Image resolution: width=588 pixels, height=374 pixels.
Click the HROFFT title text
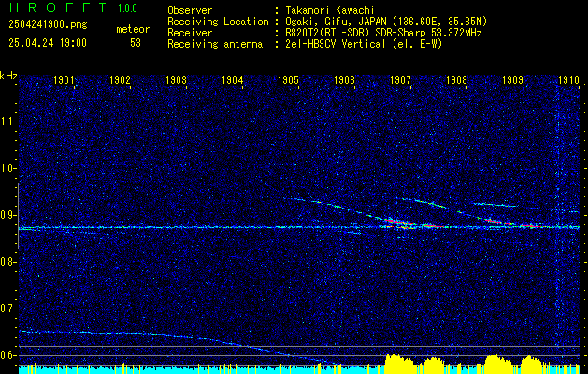coord(58,7)
